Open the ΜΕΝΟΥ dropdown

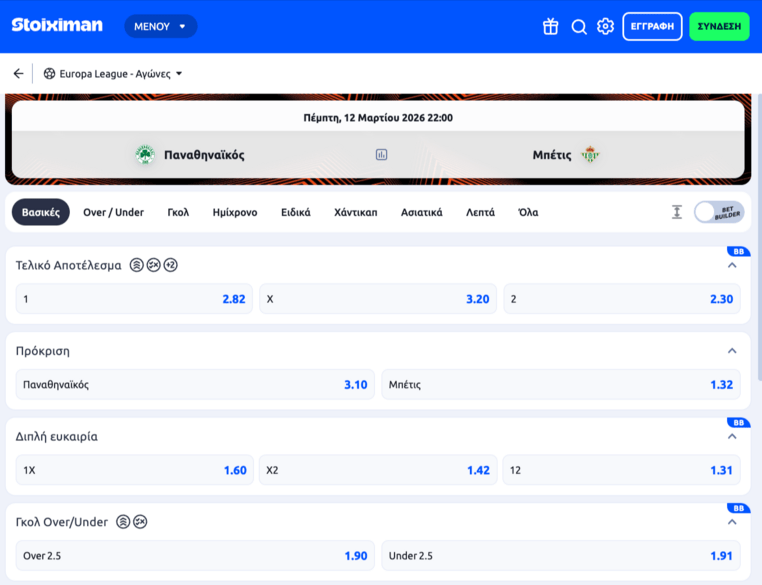(160, 27)
